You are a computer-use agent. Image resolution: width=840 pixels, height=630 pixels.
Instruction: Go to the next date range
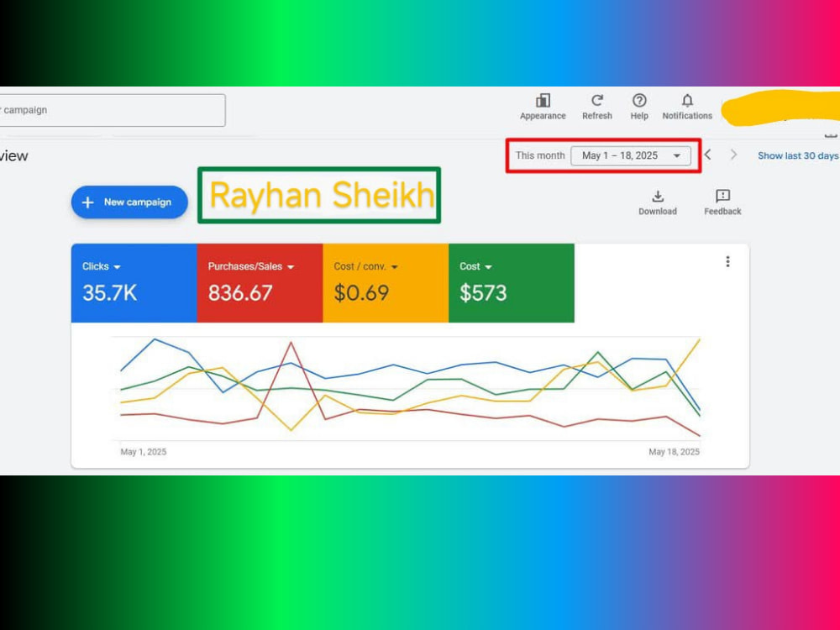(733, 155)
